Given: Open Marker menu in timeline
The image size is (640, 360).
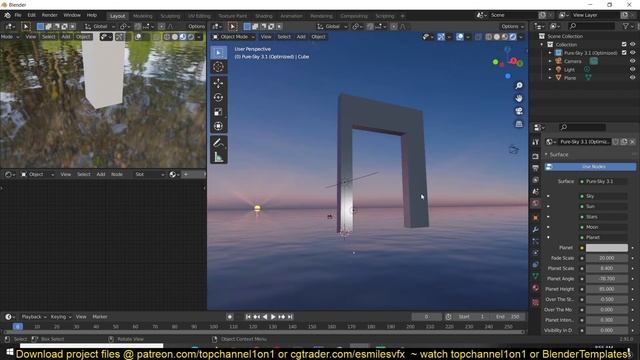Looking at the screenshot, I should coord(100,317).
